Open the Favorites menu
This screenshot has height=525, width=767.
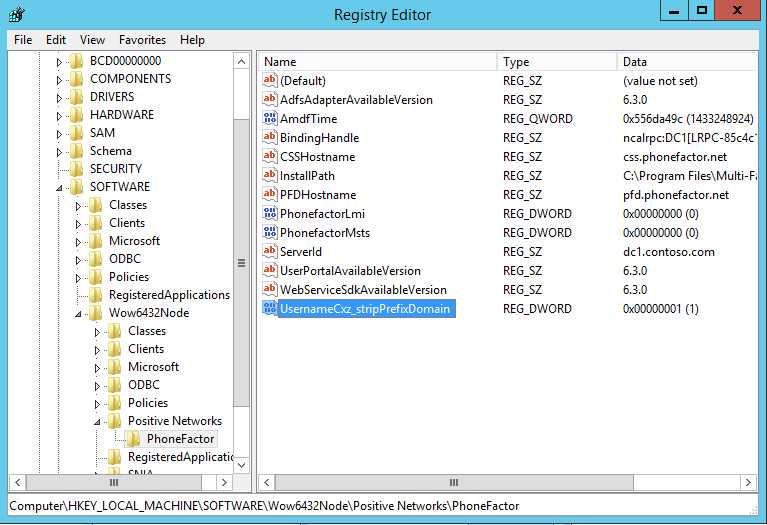tap(142, 40)
